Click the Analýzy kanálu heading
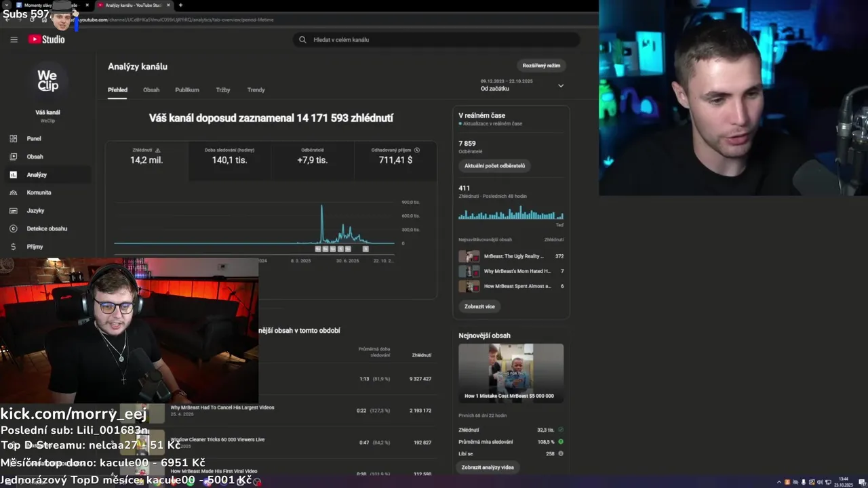 [x=138, y=66]
